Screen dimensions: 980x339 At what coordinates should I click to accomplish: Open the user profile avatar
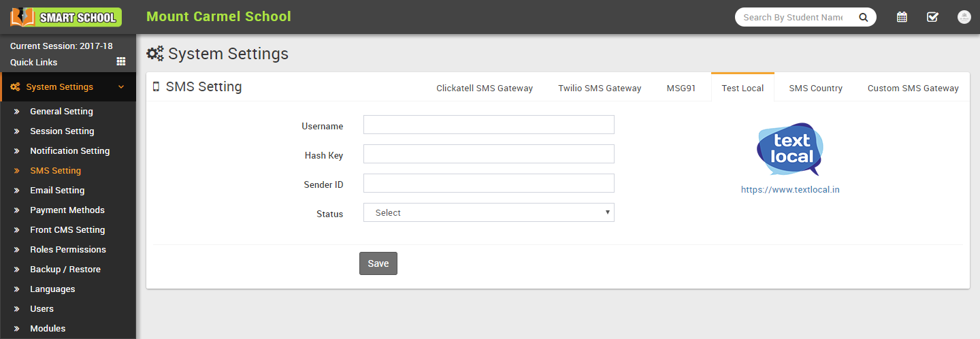[x=964, y=17]
